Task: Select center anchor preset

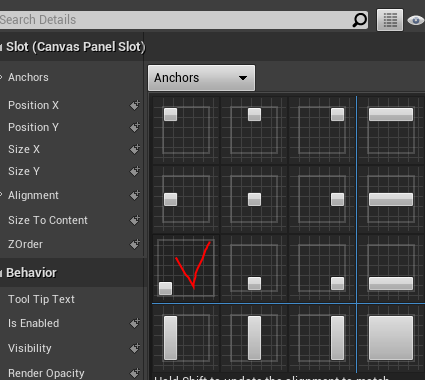Action: 254,199
